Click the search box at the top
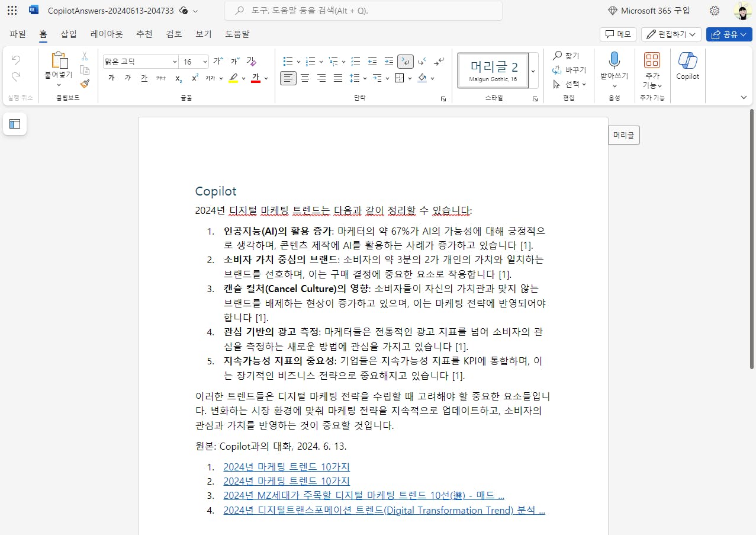756x535 pixels. pyautogui.click(x=363, y=11)
